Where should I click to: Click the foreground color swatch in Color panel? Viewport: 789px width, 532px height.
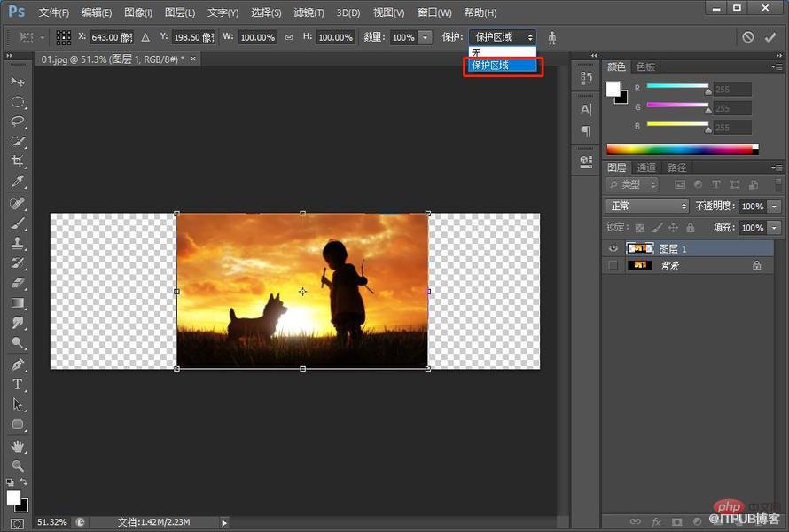click(x=613, y=90)
